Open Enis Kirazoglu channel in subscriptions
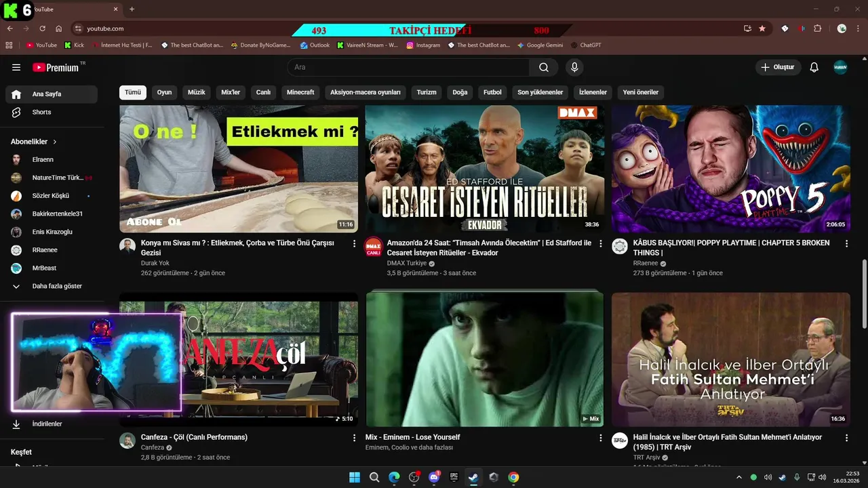The width and height of the screenshot is (868, 488). pyautogui.click(x=52, y=232)
